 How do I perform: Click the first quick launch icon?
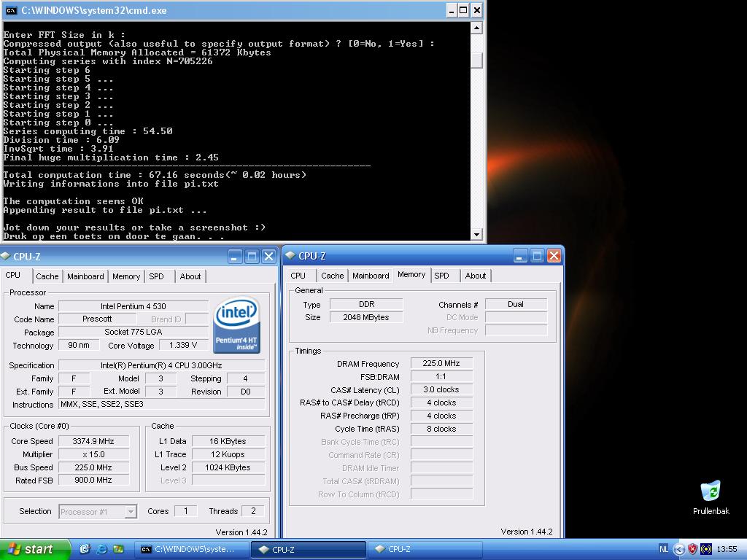pyautogui.click(x=85, y=549)
